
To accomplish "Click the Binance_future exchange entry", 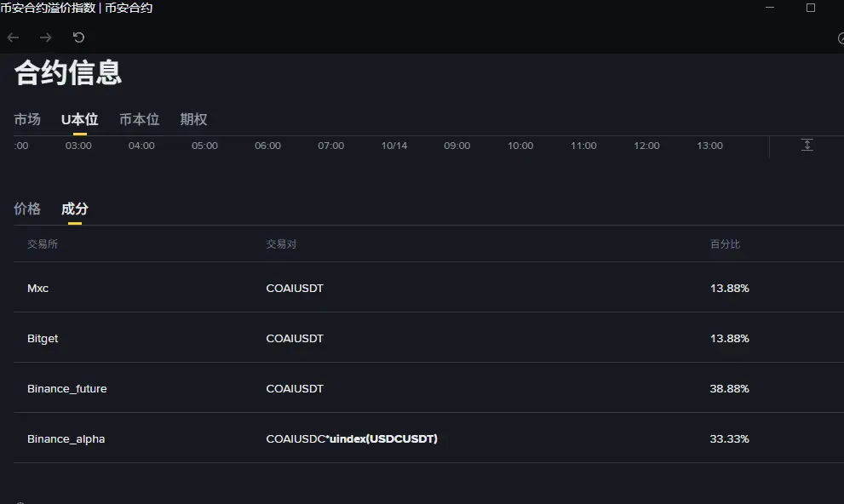I will coord(66,388).
